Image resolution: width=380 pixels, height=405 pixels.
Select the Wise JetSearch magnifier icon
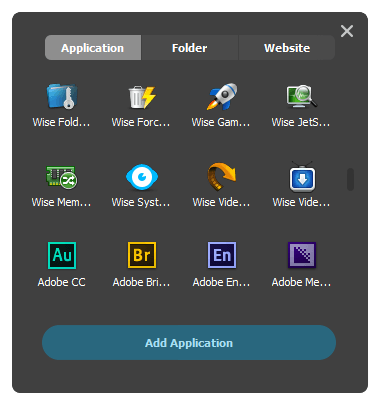click(302, 96)
